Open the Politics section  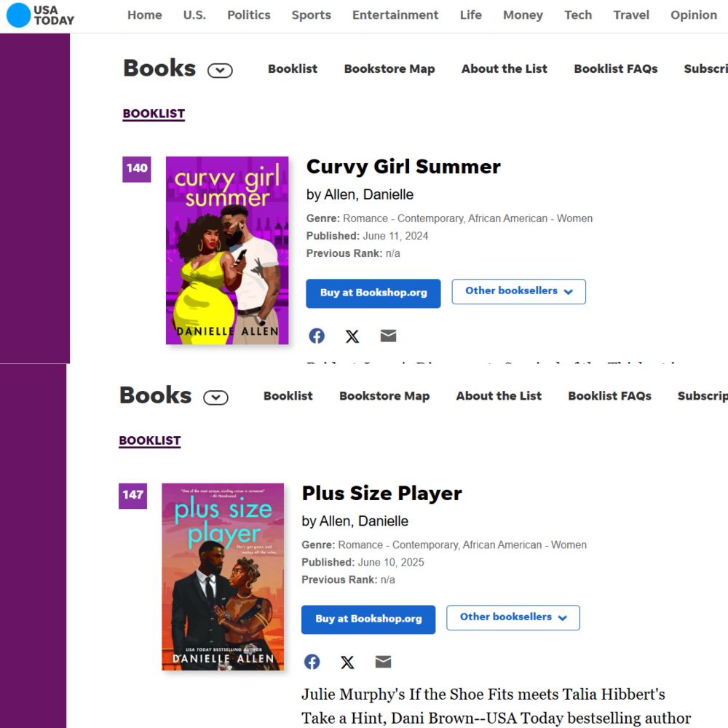pos(248,15)
